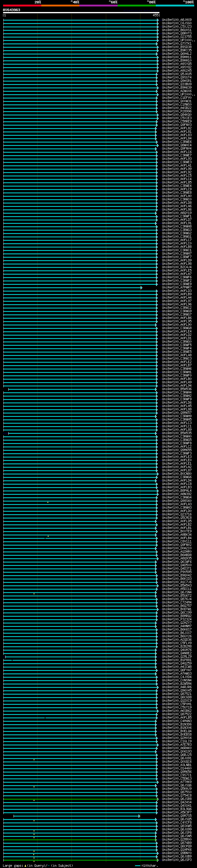
Task: Select the purple ~60% identity legend segment
Action: click(x=99, y=6)
